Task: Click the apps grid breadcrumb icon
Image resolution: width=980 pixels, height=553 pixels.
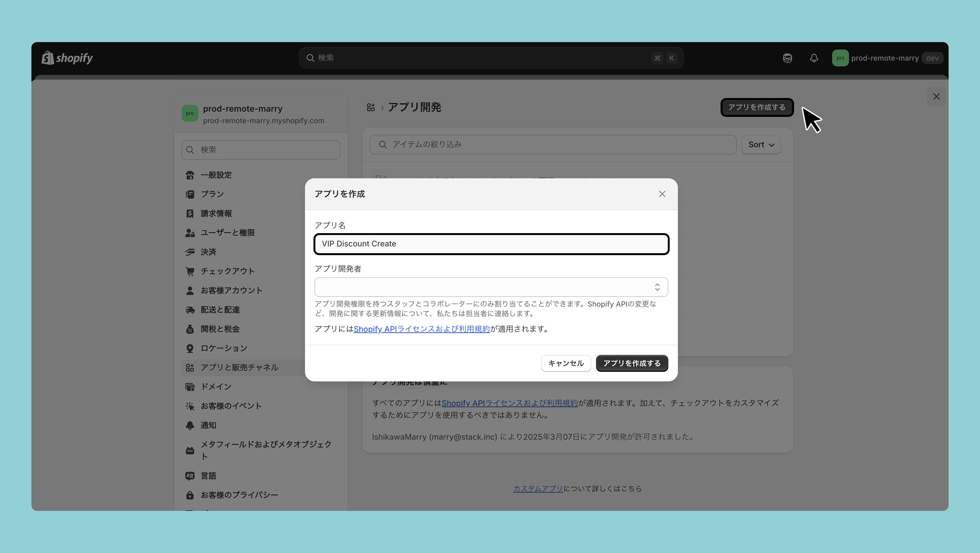Action: [x=371, y=107]
